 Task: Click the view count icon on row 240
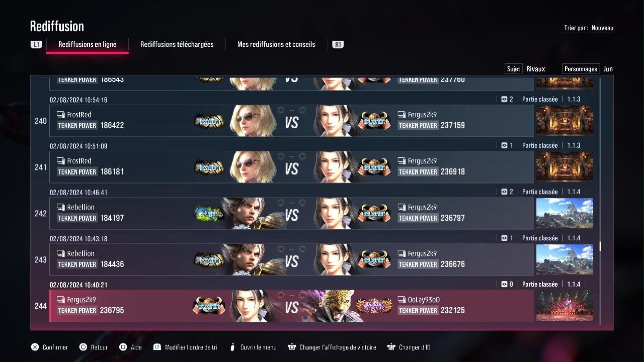(504, 99)
